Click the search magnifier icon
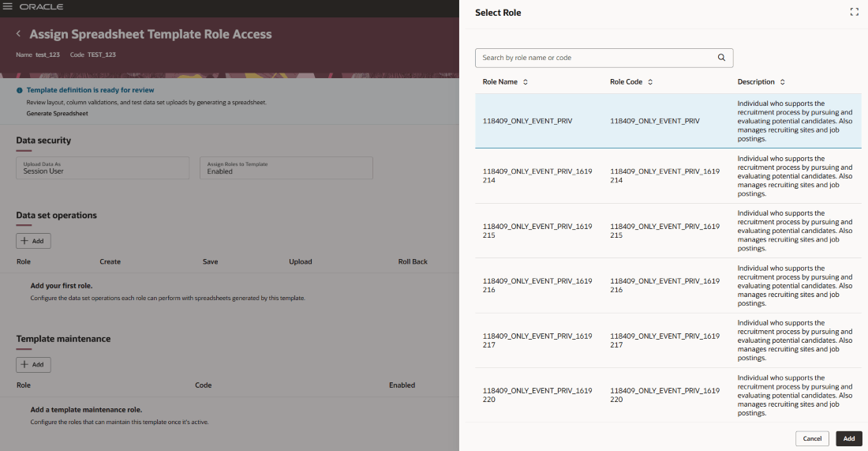 point(721,58)
